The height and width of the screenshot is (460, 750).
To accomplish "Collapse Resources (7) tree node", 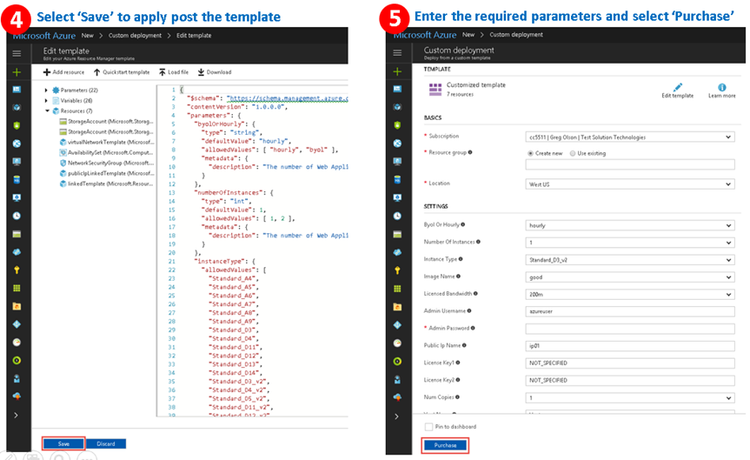I will pyautogui.click(x=47, y=111).
